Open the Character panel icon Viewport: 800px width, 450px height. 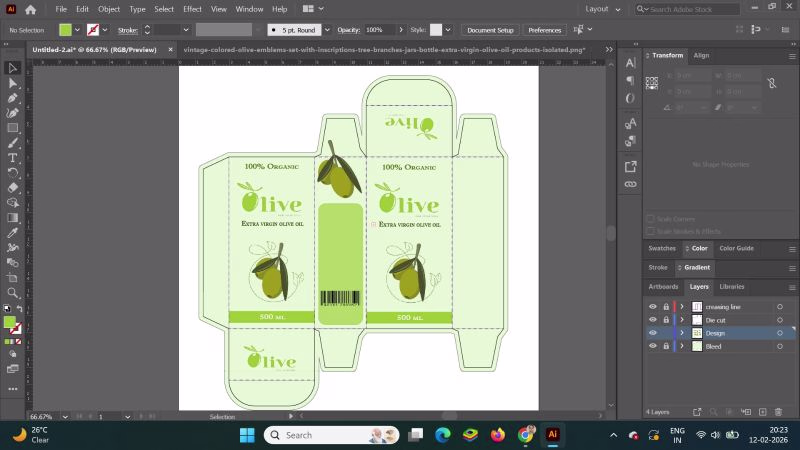pos(631,63)
